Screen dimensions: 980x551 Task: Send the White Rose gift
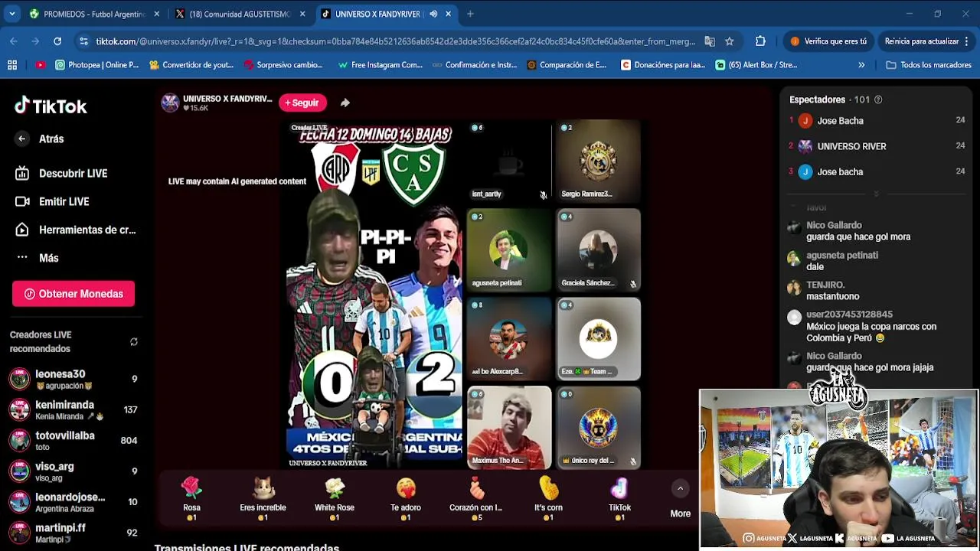tap(335, 499)
